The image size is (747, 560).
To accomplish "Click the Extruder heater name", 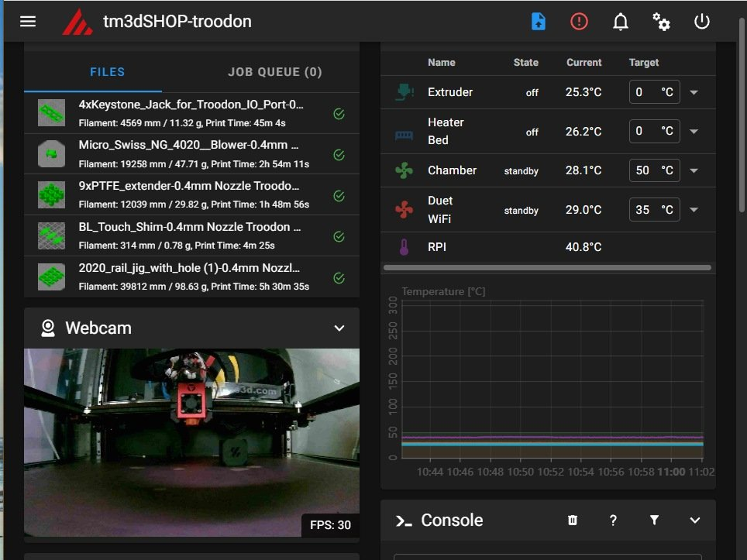I will (x=450, y=92).
